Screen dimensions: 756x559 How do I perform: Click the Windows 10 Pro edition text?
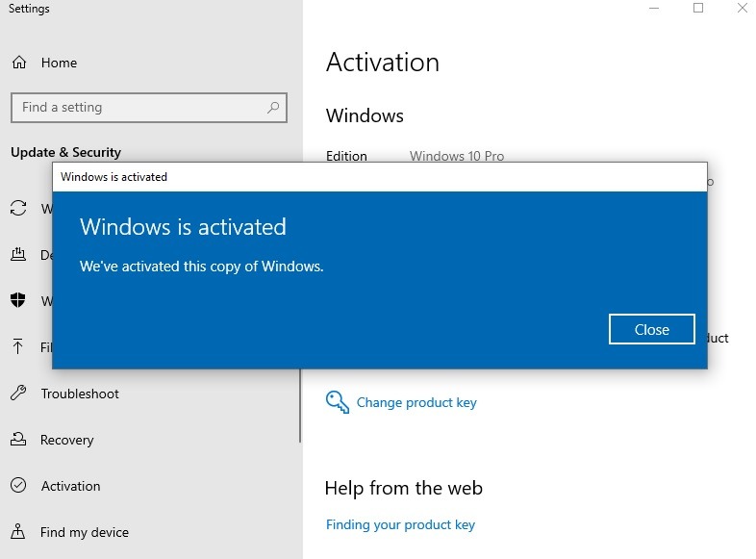click(457, 156)
